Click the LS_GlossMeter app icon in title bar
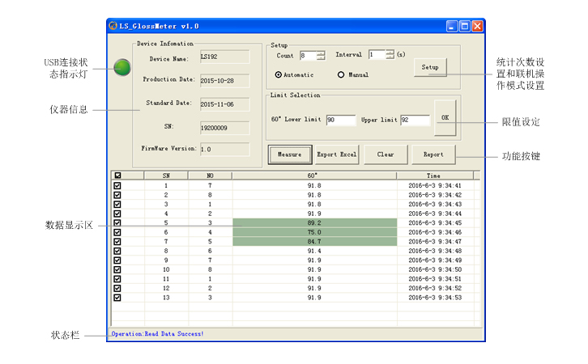The height and width of the screenshot is (364, 588). point(113,26)
